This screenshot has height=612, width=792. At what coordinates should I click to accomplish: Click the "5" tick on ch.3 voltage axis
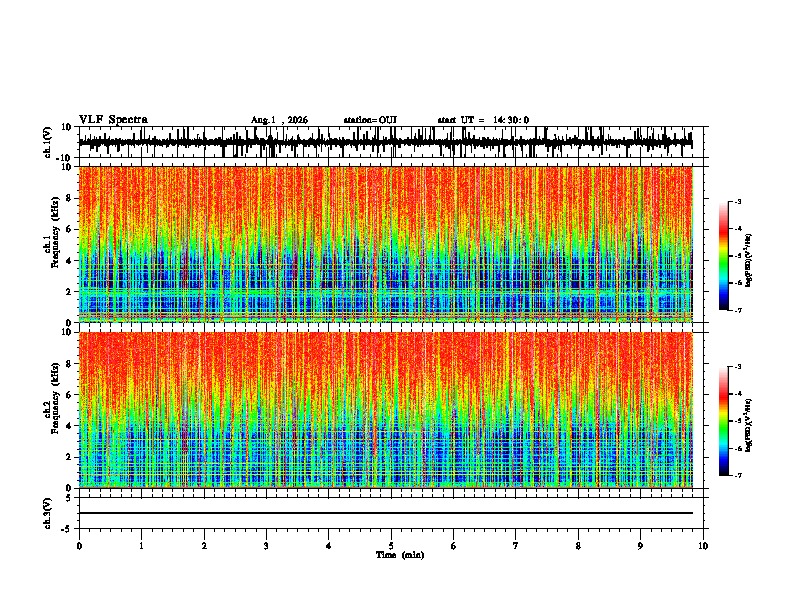(70, 498)
